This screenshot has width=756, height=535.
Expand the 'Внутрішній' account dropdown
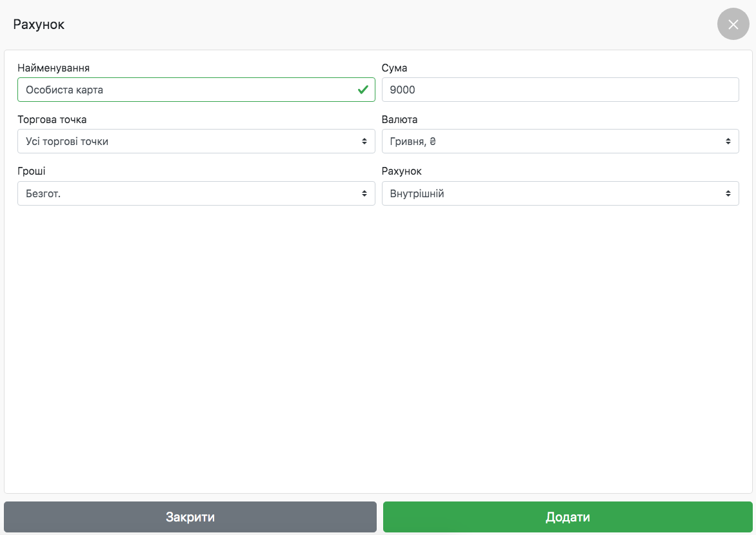[x=552, y=193]
